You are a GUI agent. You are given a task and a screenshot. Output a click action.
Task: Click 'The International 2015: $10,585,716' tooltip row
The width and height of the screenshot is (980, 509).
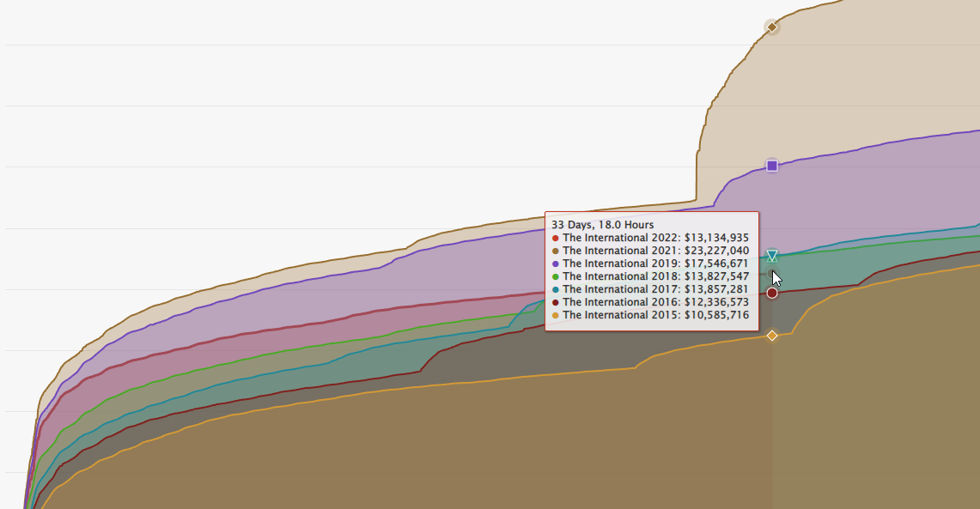pyautogui.click(x=650, y=315)
